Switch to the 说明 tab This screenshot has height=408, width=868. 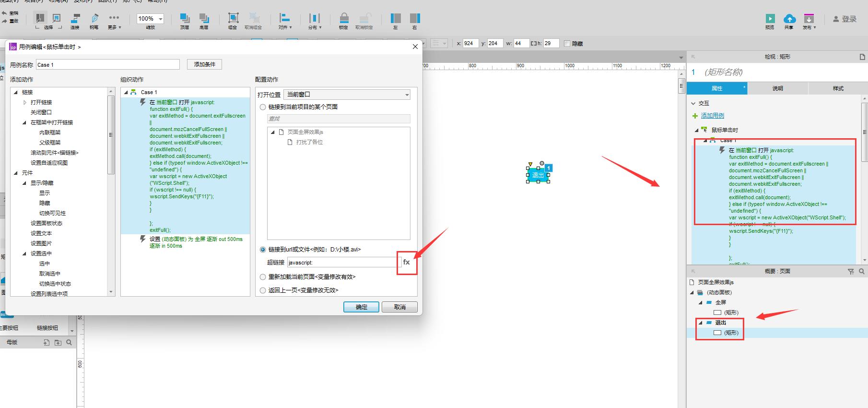coord(778,88)
